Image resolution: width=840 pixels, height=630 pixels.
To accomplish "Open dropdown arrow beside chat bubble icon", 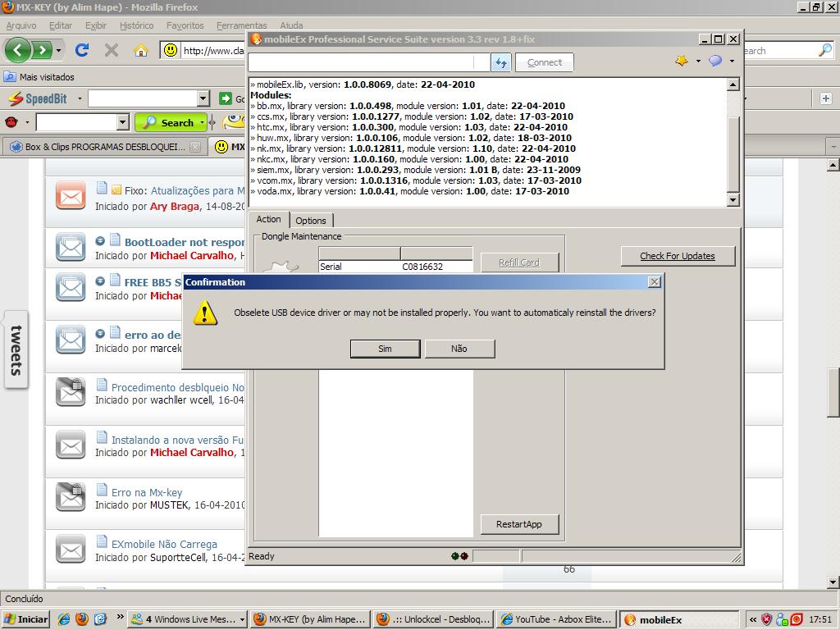I will coord(732,61).
